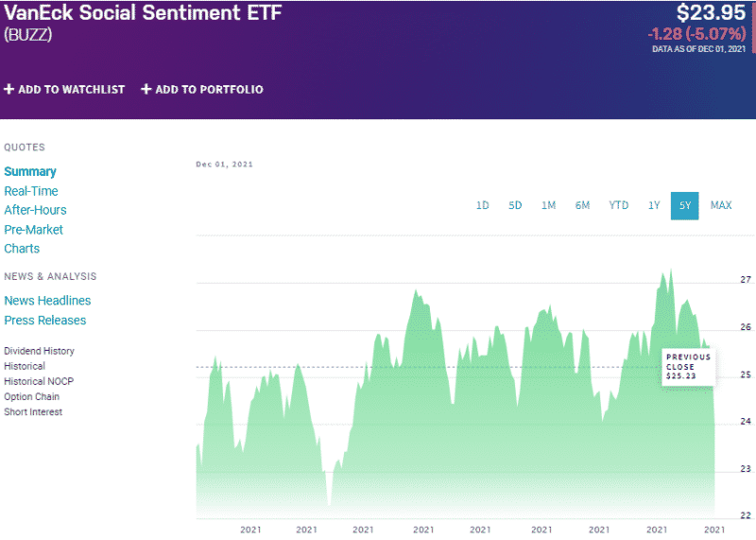Switch chart to 1M range

click(548, 205)
